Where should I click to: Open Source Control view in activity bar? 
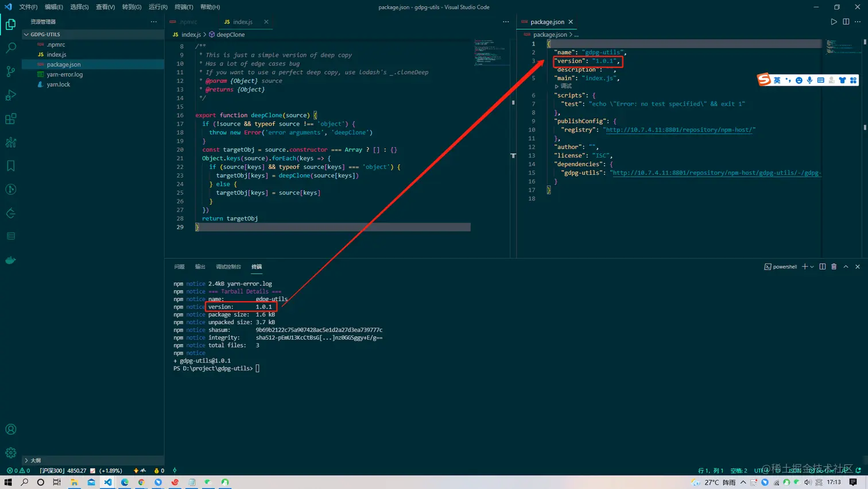10,71
